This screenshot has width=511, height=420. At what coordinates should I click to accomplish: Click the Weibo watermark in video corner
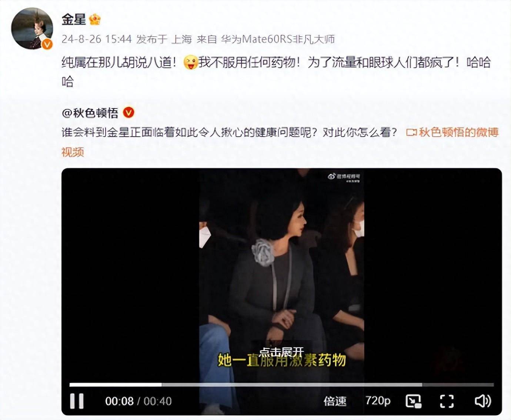pos(344,177)
